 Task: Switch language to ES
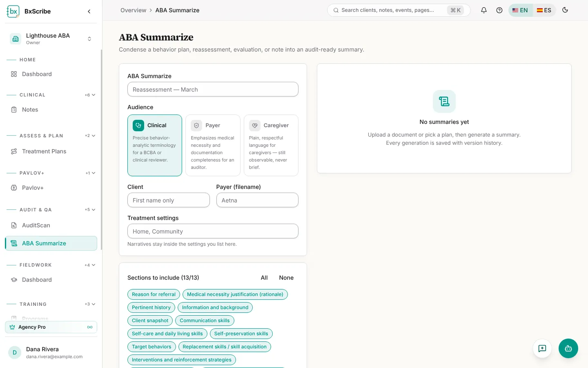(x=544, y=10)
